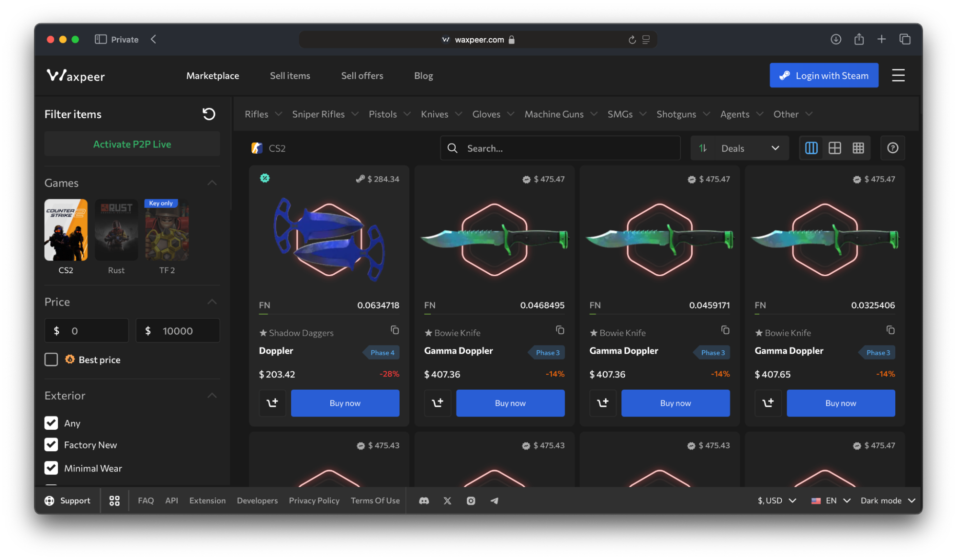Open the Deals sort dropdown
The width and height of the screenshot is (957, 560).
click(x=751, y=148)
